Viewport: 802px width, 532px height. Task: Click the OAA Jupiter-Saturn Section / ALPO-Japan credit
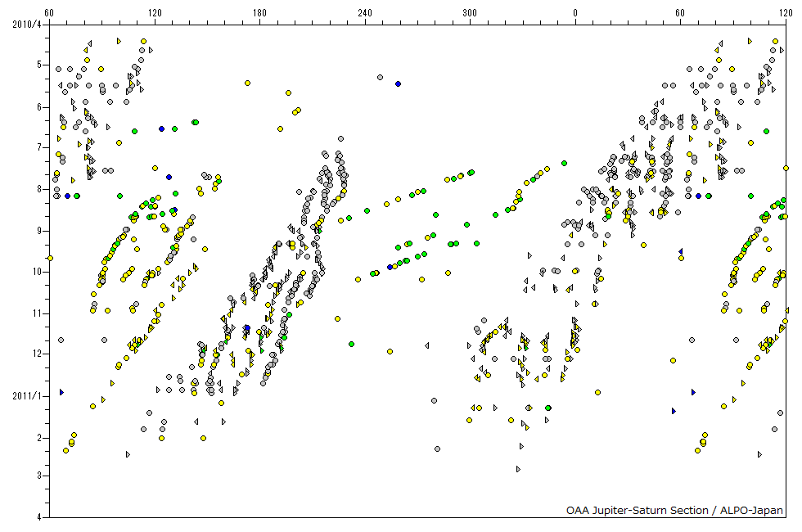[674, 510]
